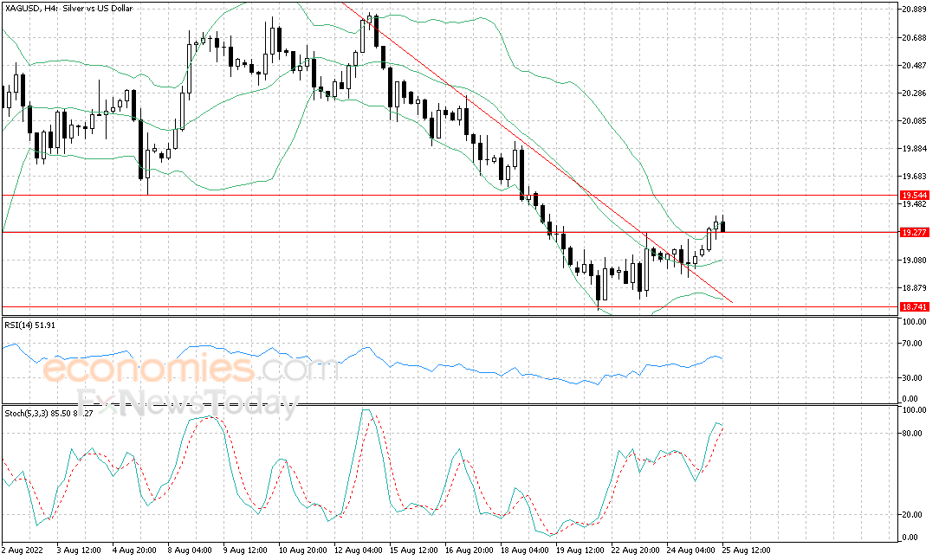The height and width of the screenshot is (560, 939).
Task: Click the RSI(14) 51.91 indicator label
Action: coord(30,325)
